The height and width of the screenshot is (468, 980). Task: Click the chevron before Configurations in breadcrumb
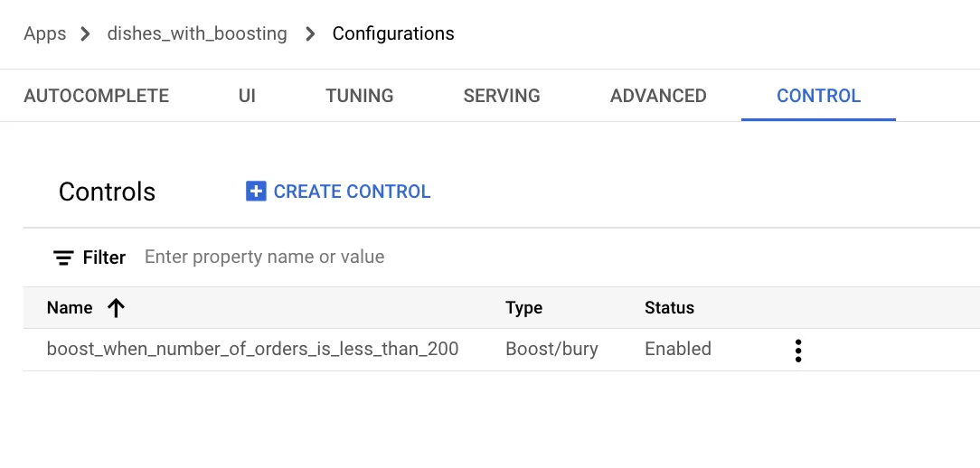coord(310,34)
